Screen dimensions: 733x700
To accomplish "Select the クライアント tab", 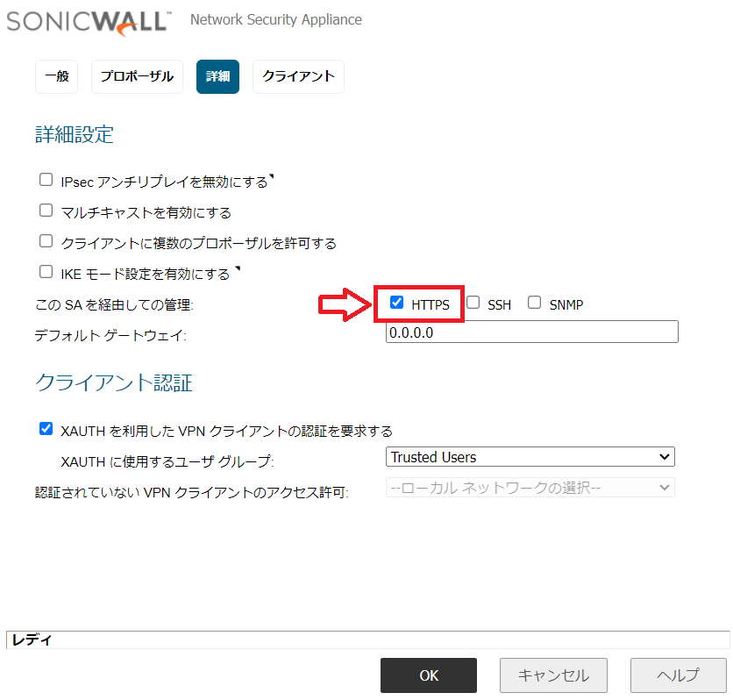I will (x=298, y=76).
